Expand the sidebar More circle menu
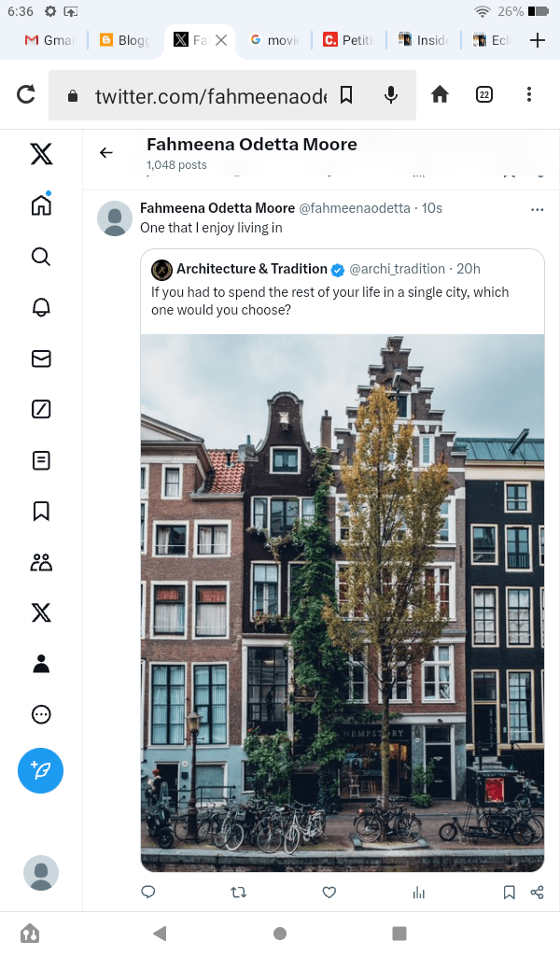The width and height of the screenshot is (560, 956). click(x=41, y=714)
